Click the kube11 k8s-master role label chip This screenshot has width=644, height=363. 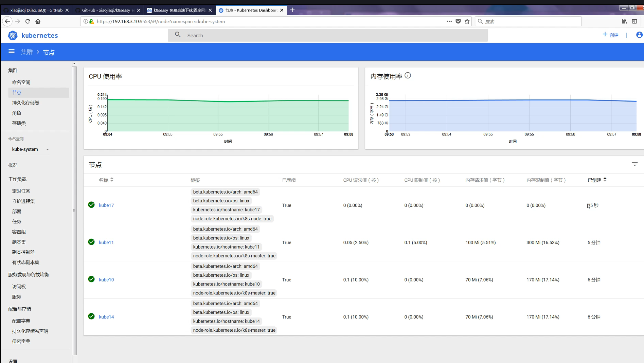click(234, 256)
